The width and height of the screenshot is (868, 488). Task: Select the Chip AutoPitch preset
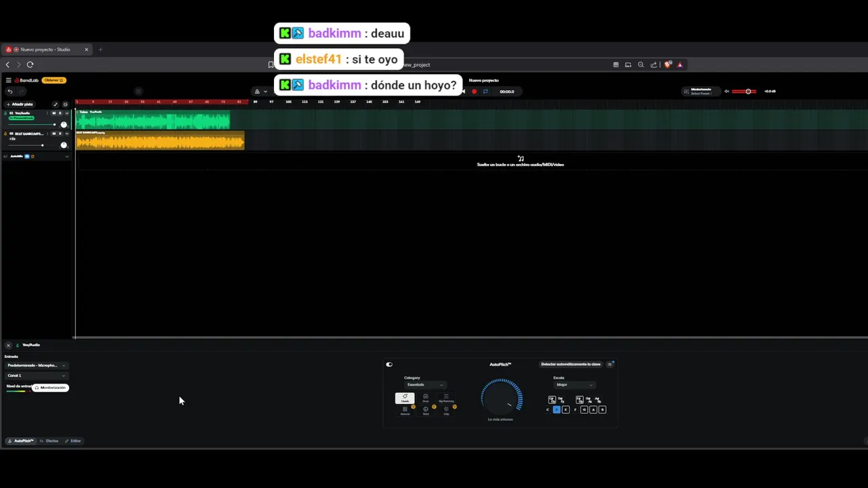point(446,411)
